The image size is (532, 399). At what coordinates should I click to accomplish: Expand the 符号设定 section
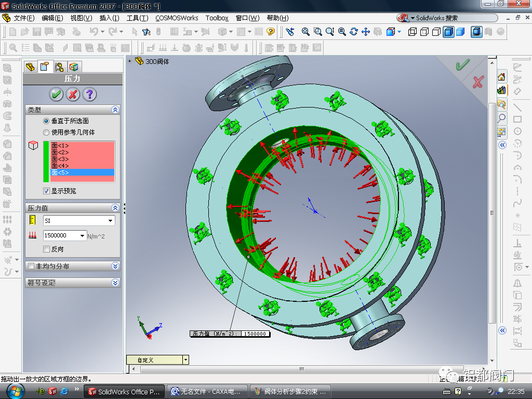[115, 283]
